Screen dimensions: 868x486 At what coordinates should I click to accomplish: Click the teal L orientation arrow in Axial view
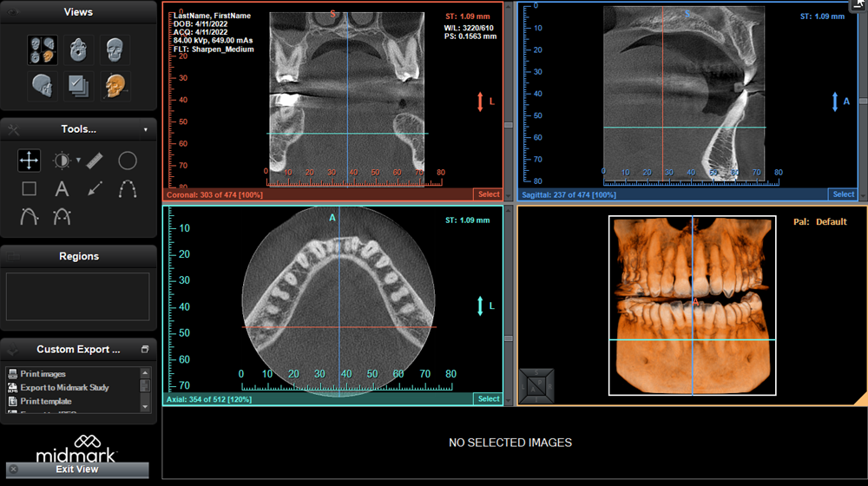click(480, 306)
